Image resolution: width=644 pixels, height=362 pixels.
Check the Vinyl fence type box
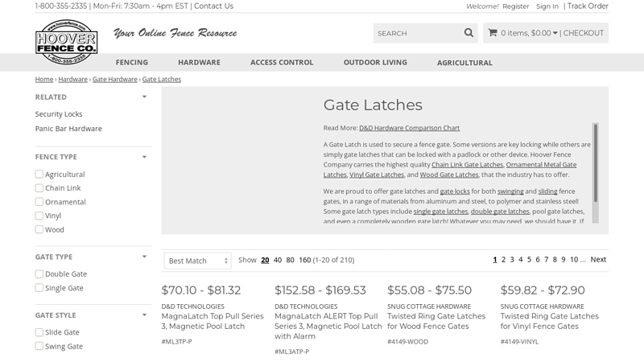[x=39, y=216]
